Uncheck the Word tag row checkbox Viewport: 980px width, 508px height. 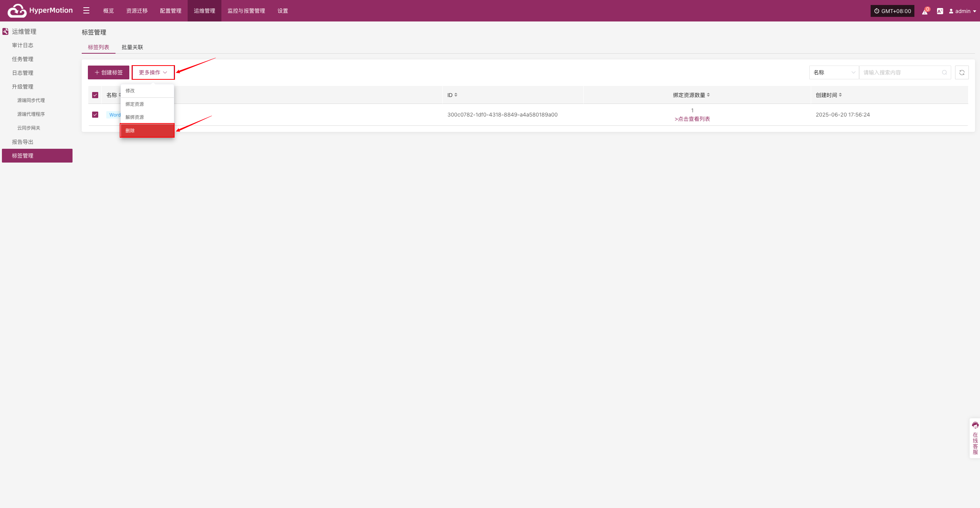[x=95, y=115]
